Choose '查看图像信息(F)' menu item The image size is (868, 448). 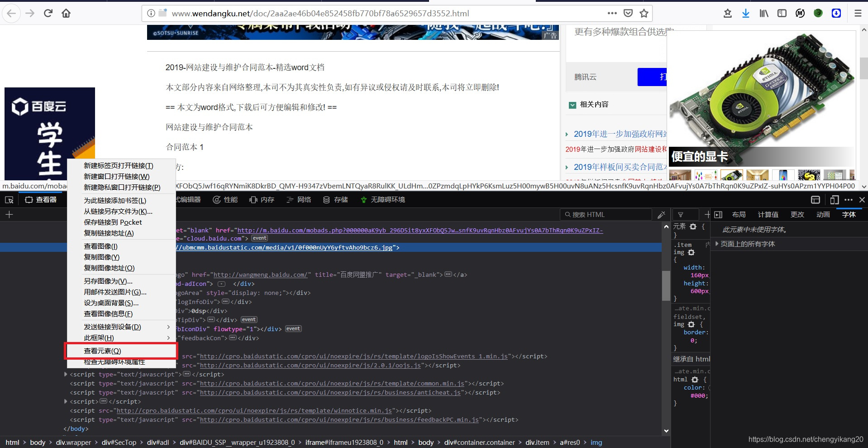pos(121,314)
